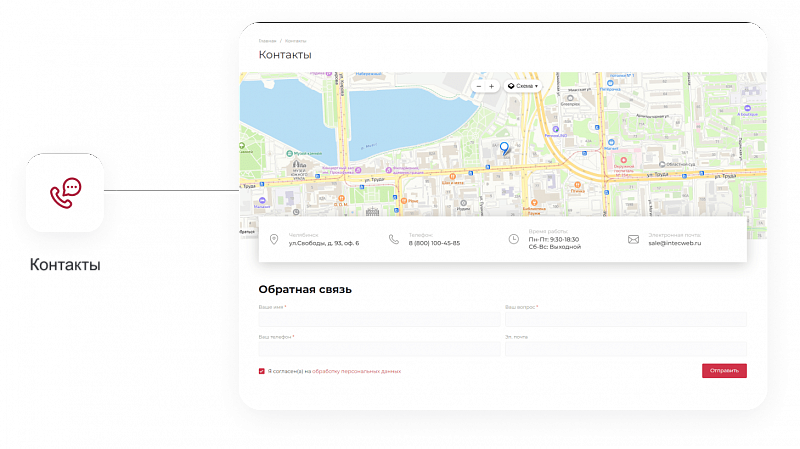
Task: Click the Контакты phone chat icon tile
Action: [65, 192]
